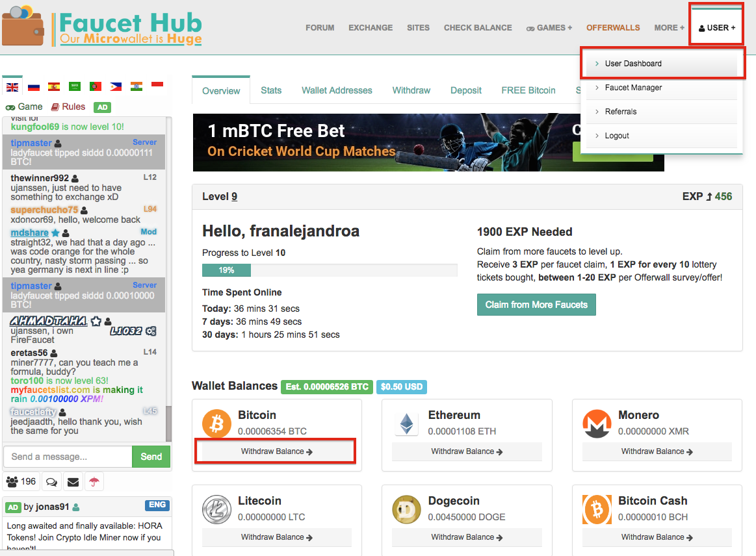Withdraw Balance for Ethereum

(x=467, y=451)
